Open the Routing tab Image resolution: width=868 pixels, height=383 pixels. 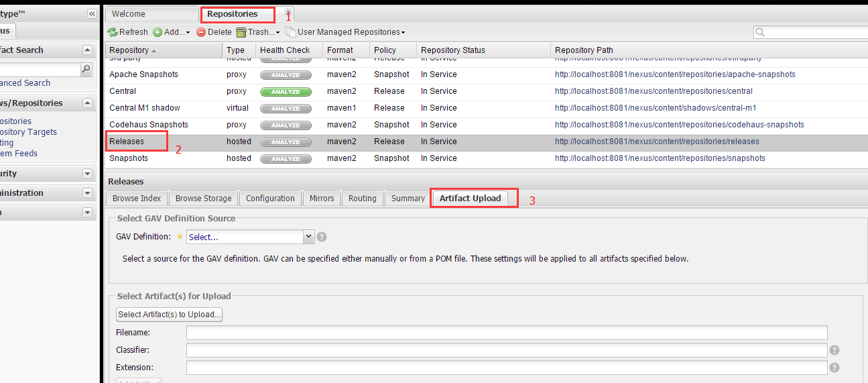363,199
